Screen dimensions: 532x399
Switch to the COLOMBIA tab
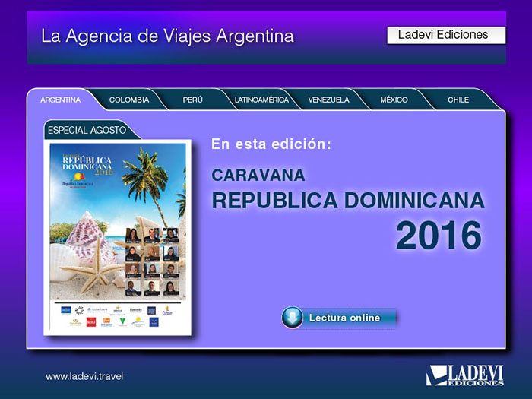point(129,100)
